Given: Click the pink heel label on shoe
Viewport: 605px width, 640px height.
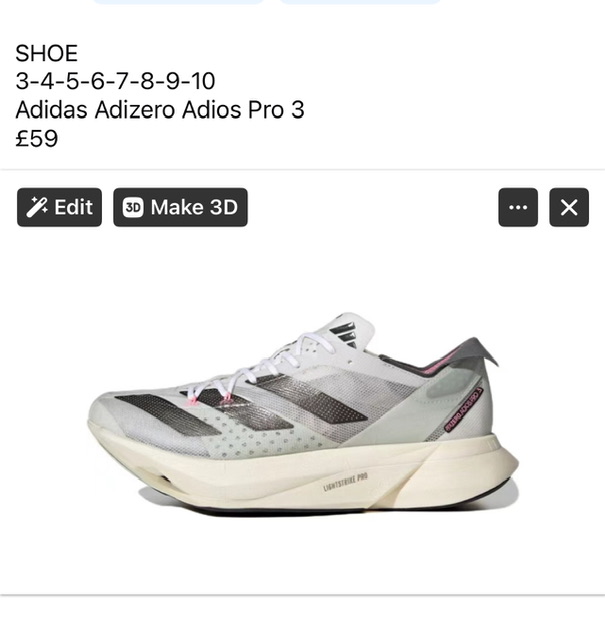Looking at the screenshot, I should pyautogui.click(x=464, y=409).
